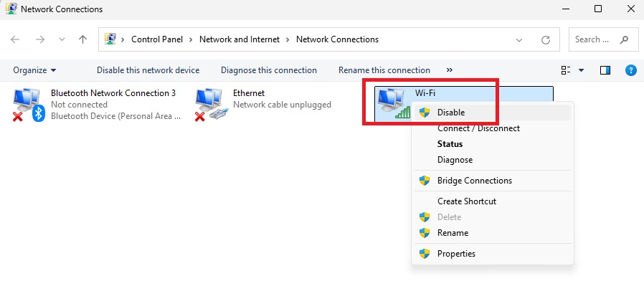The height and width of the screenshot is (286, 644).
Task: Click the Network and Internet breadcrumb
Action: 240,39
